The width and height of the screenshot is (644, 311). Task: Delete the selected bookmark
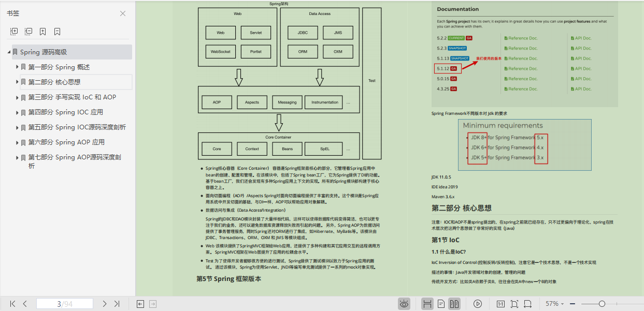[x=57, y=32]
